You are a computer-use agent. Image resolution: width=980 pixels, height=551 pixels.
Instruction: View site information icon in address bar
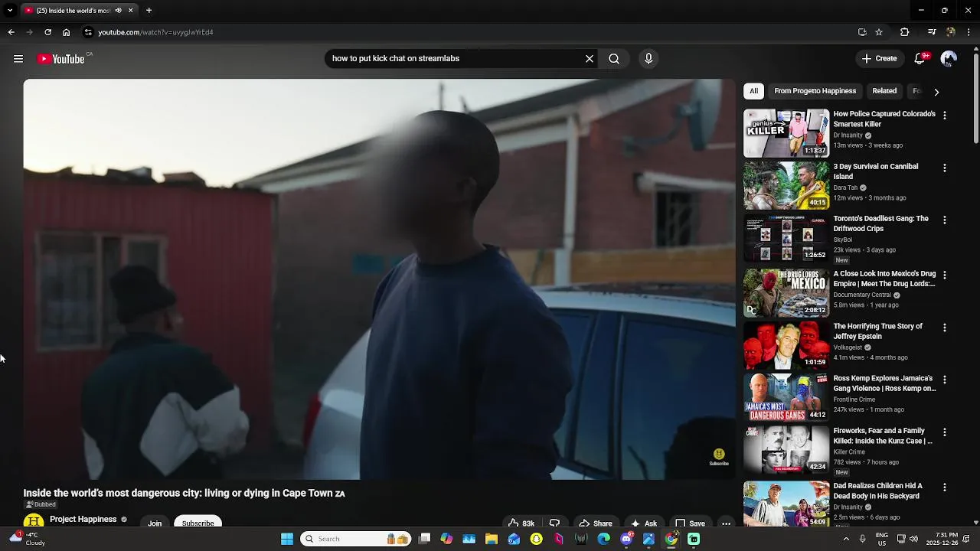[88, 32]
